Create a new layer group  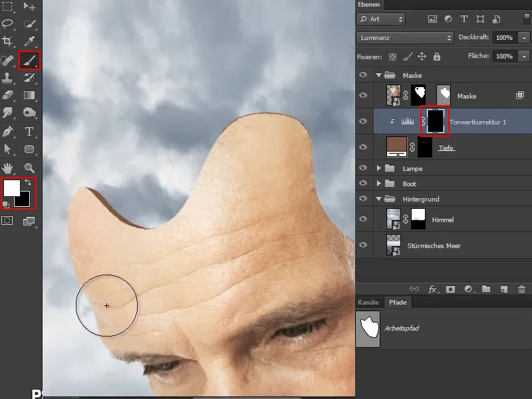click(x=486, y=289)
